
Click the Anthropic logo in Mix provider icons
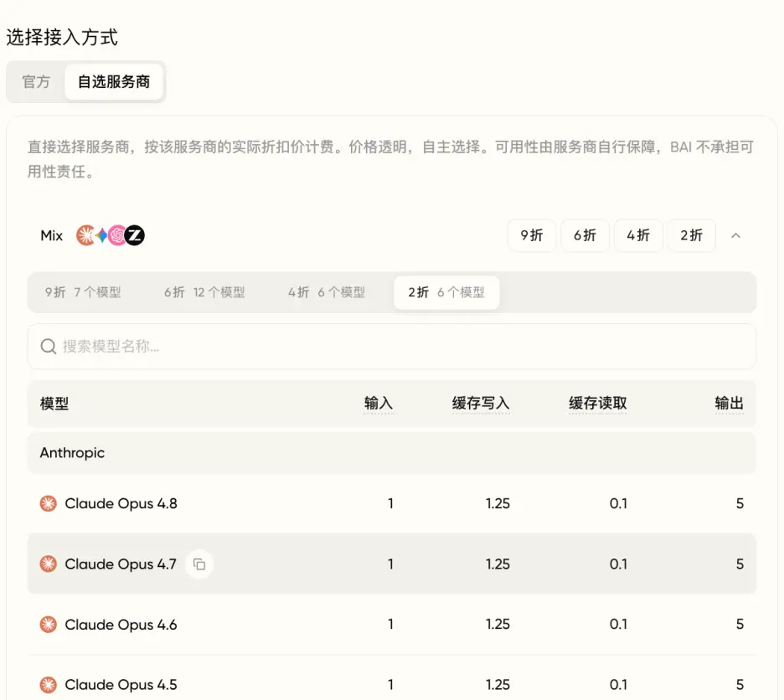[85, 235]
